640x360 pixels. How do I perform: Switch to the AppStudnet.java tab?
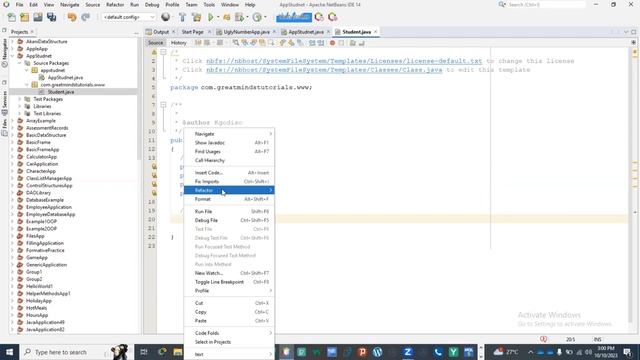tap(306, 32)
